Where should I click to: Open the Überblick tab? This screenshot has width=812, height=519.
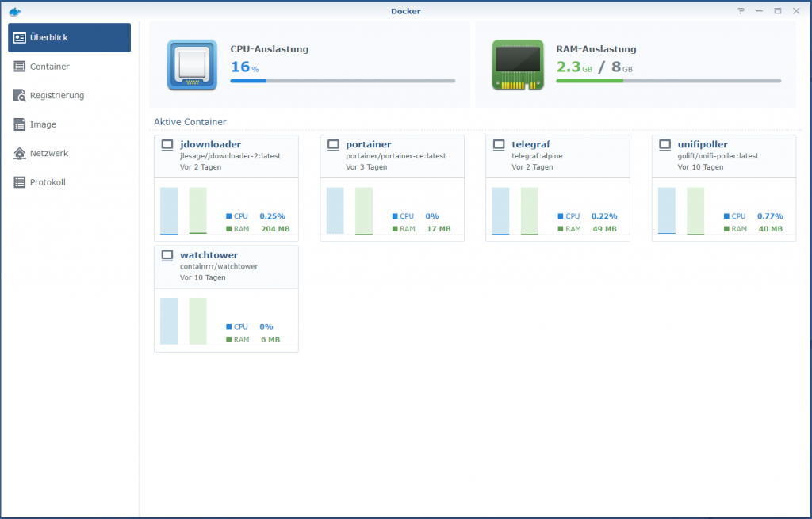pos(70,37)
